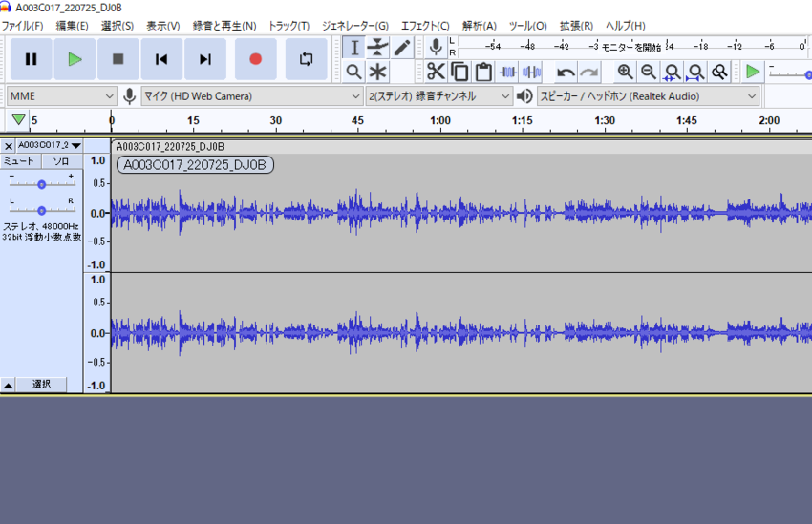
Task: Open the A003C017 track name dropdown menu
Action: 49,146
